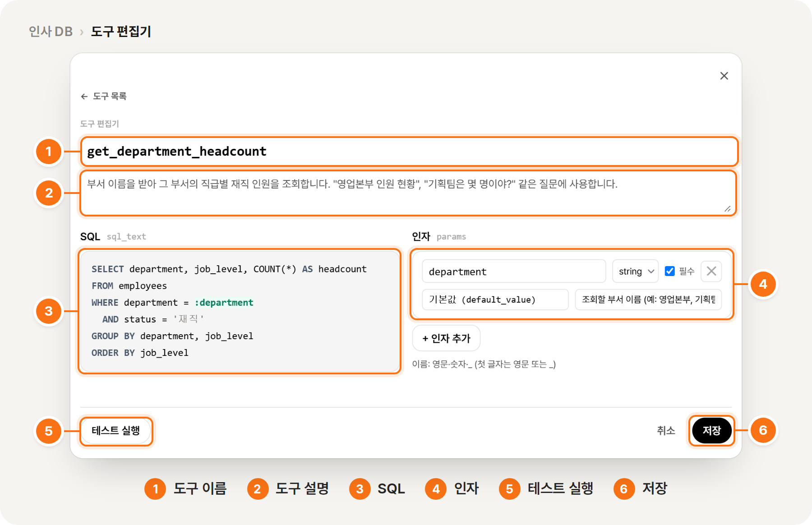Image resolution: width=812 pixels, height=525 pixels.
Task: Click the 기본값 (default_value) field
Action: [495, 299]
